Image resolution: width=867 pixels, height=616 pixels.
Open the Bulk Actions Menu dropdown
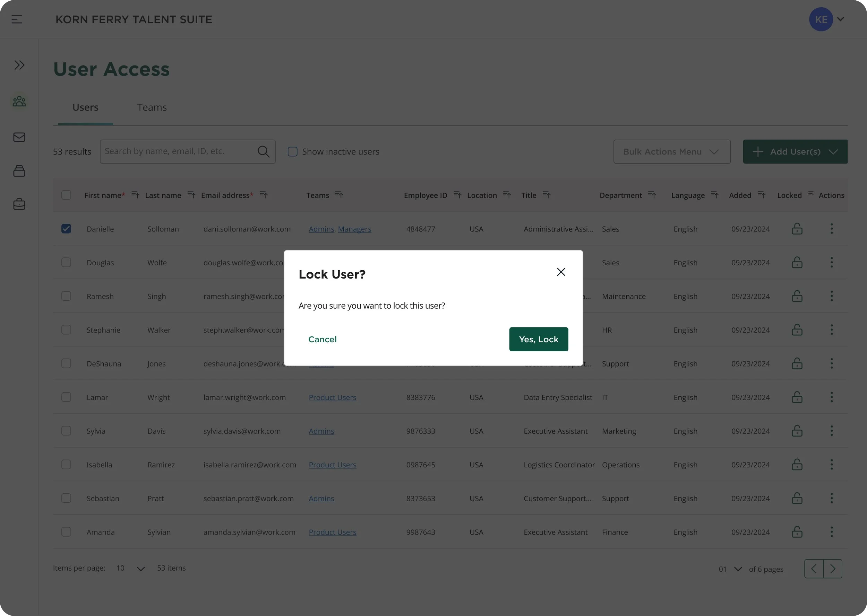[671, 152]
